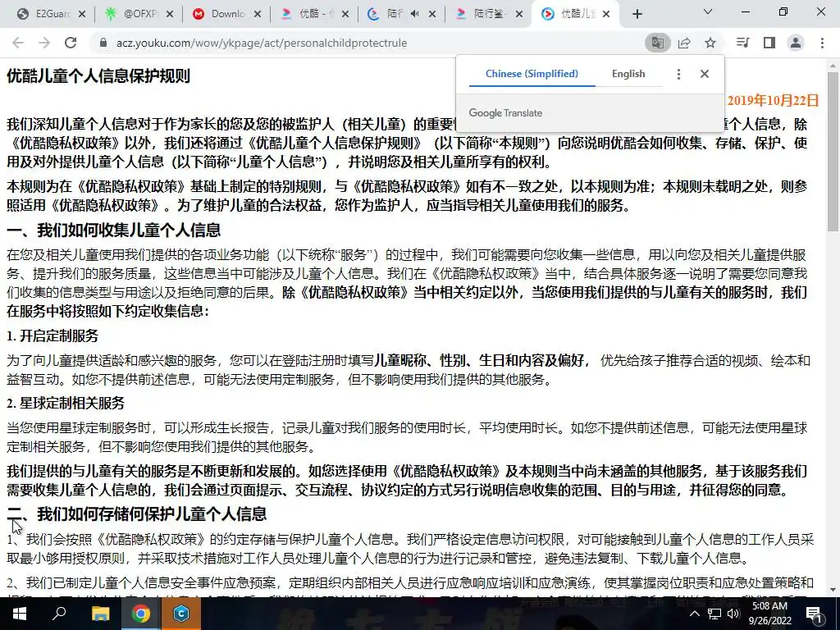
Task: Click the Google Translate icon in address bar
Action: pyautogui.click(x=657, y=43)
